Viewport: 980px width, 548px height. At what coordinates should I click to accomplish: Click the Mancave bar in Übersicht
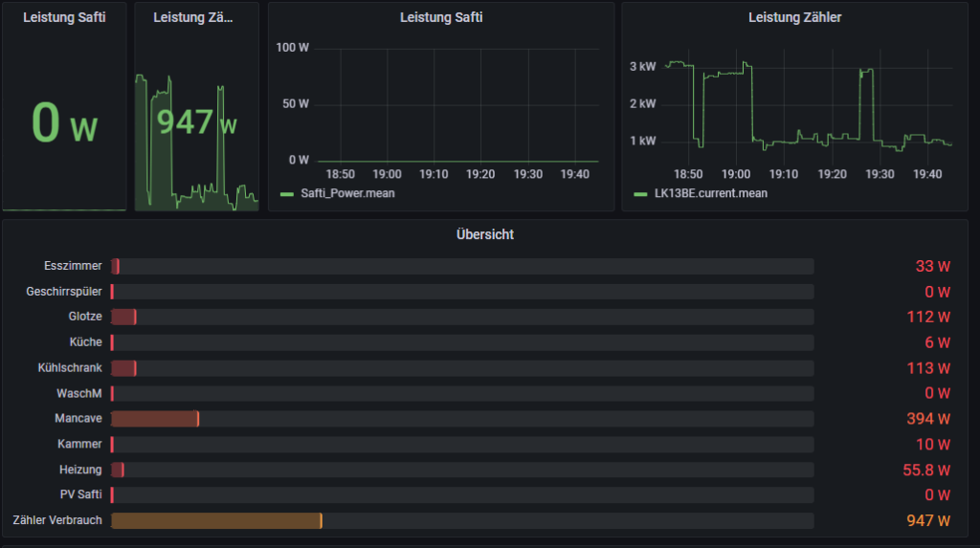click(154, 419)
